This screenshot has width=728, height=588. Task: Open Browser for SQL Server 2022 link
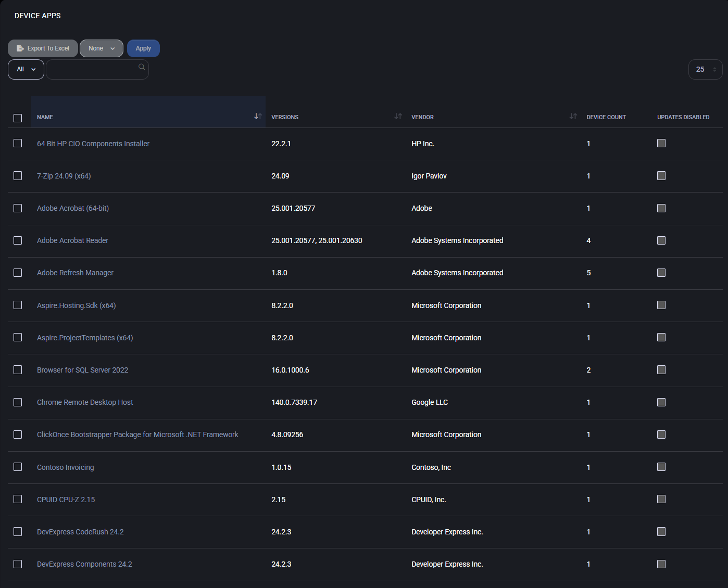coord(83,370)
